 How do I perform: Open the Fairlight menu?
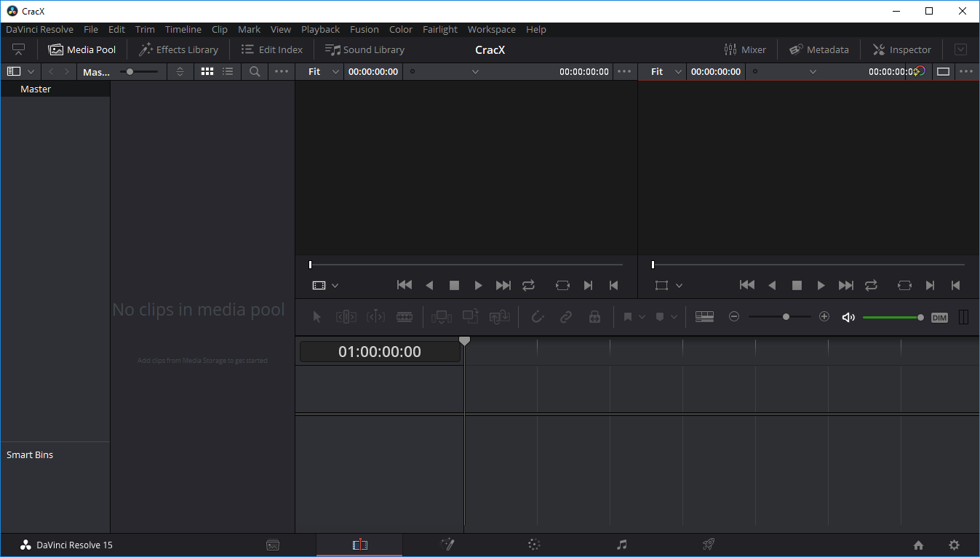440,29
